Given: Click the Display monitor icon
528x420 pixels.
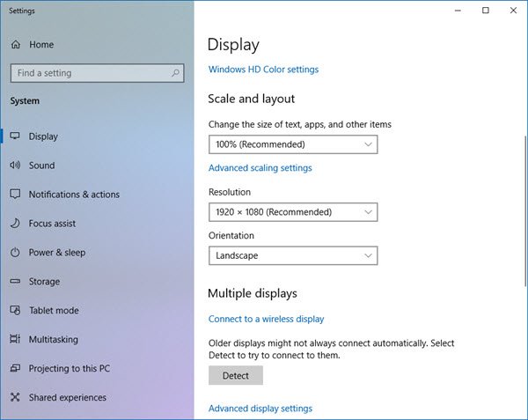Looking at the screenshot, I should [15, 136].
